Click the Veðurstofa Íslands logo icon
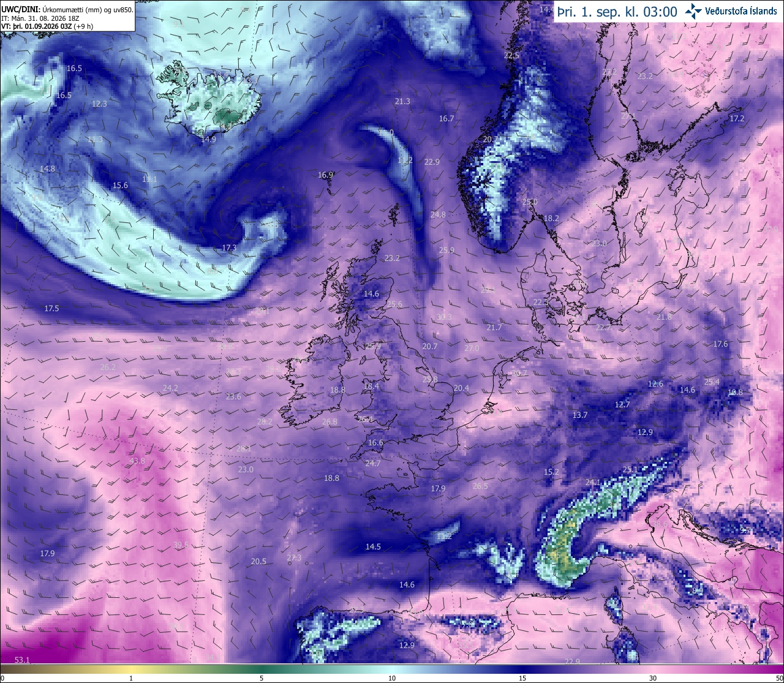The width and height of the screenshot is (784, 683). tap(693, 11)
